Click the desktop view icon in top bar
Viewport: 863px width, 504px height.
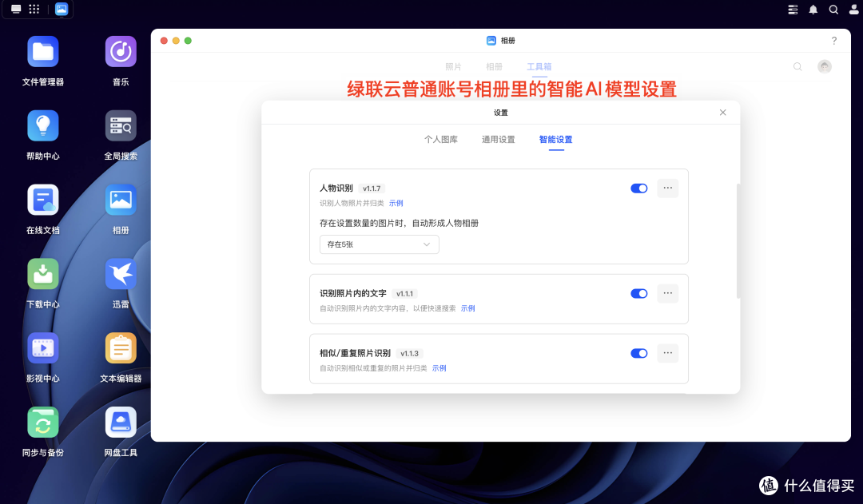(x=16, y=9)
